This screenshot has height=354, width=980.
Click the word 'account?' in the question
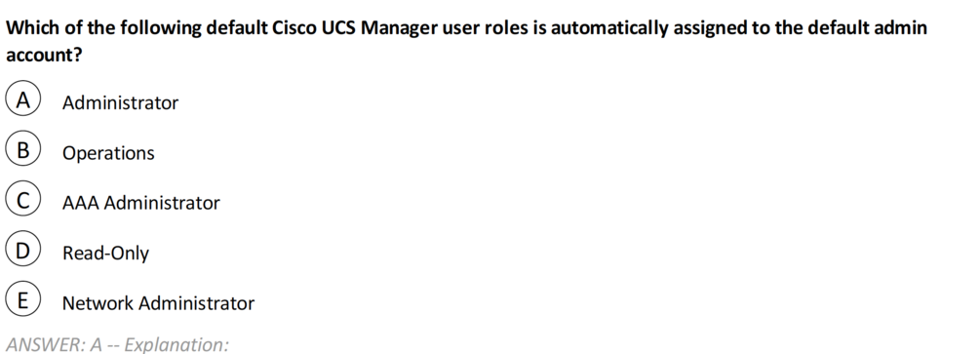(44, 55)
